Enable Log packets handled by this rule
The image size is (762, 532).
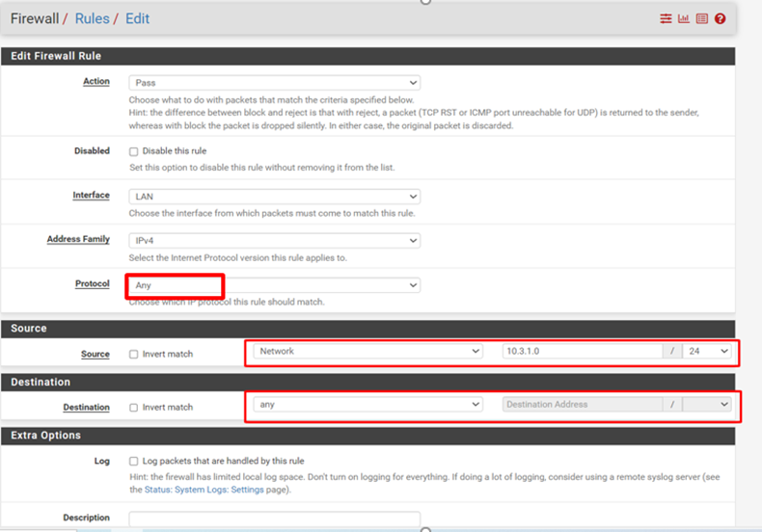coord(134,461)
